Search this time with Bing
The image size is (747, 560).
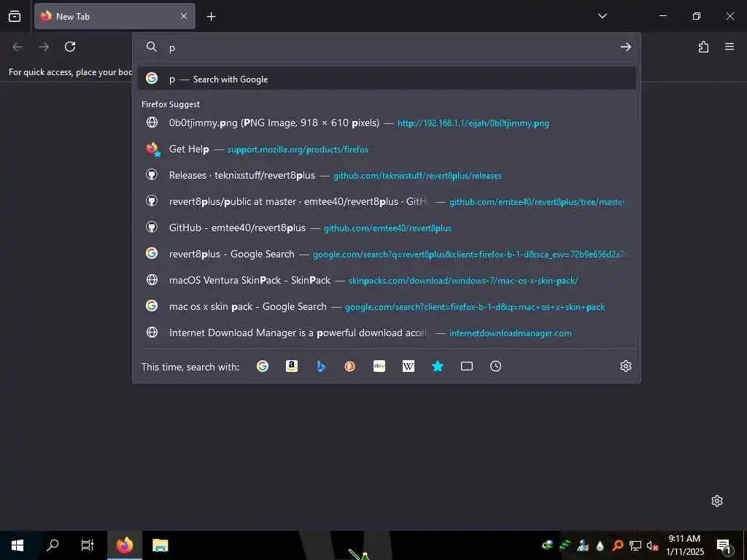(321, 366)
